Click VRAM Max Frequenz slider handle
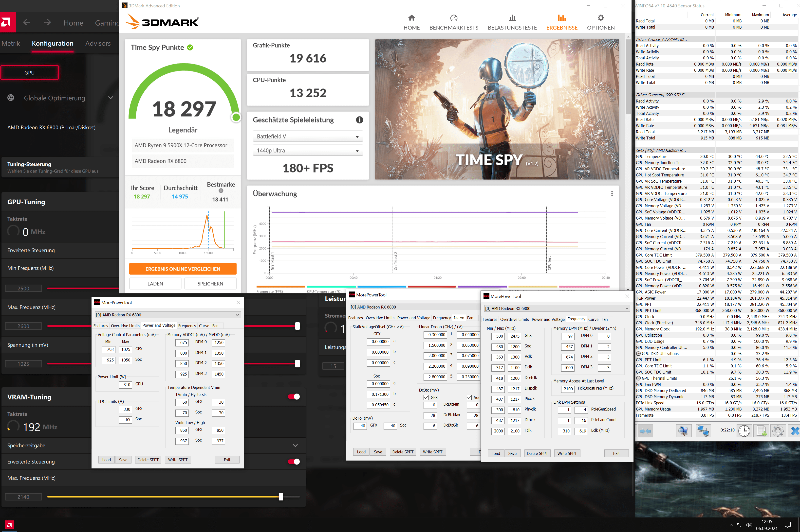The width and height of the screenshot is (800, 532). (281, 497)
